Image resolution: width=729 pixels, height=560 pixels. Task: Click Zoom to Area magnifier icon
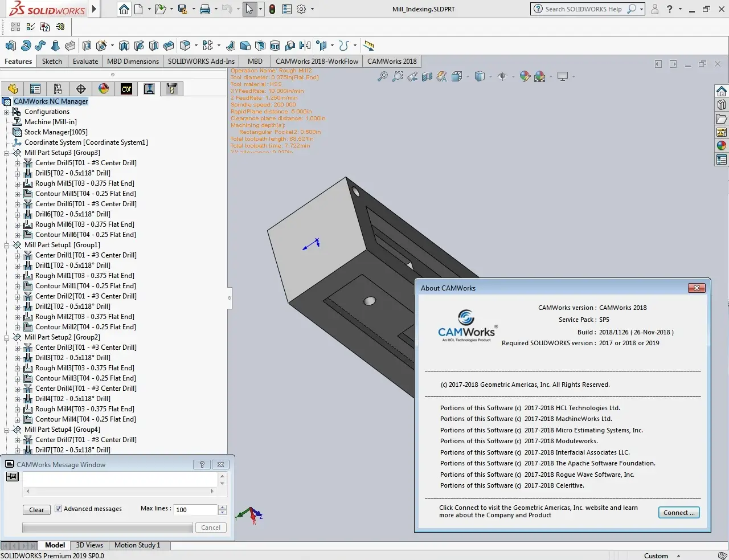coord(398,76)
